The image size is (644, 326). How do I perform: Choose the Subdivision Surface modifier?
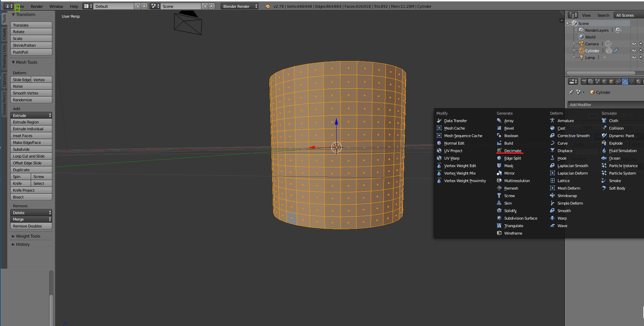(x=520, y=218)
